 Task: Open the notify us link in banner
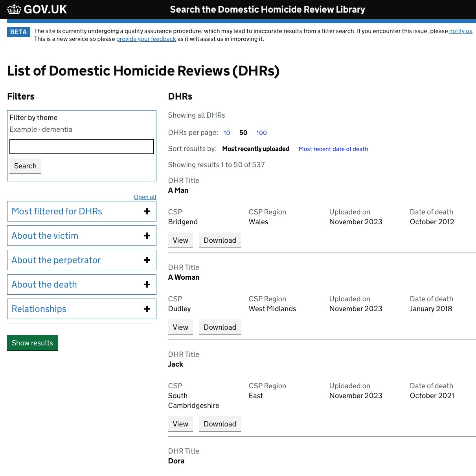tap(461, 31)
